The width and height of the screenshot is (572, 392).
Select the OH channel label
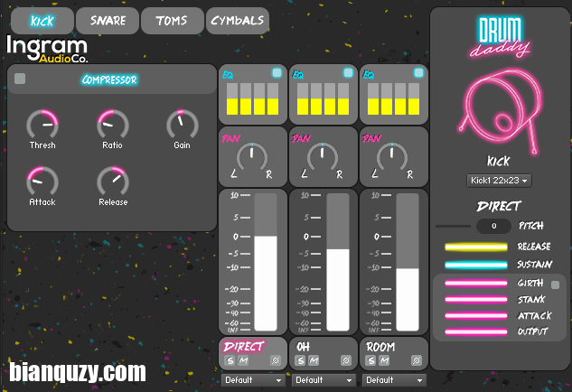(303, 347)
